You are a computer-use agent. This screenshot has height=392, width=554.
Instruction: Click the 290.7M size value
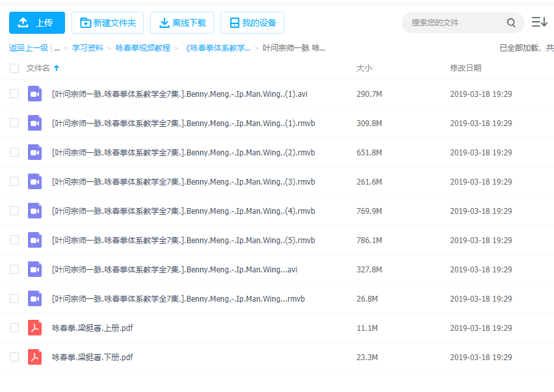pyautogui.click(x=369, y=94)
